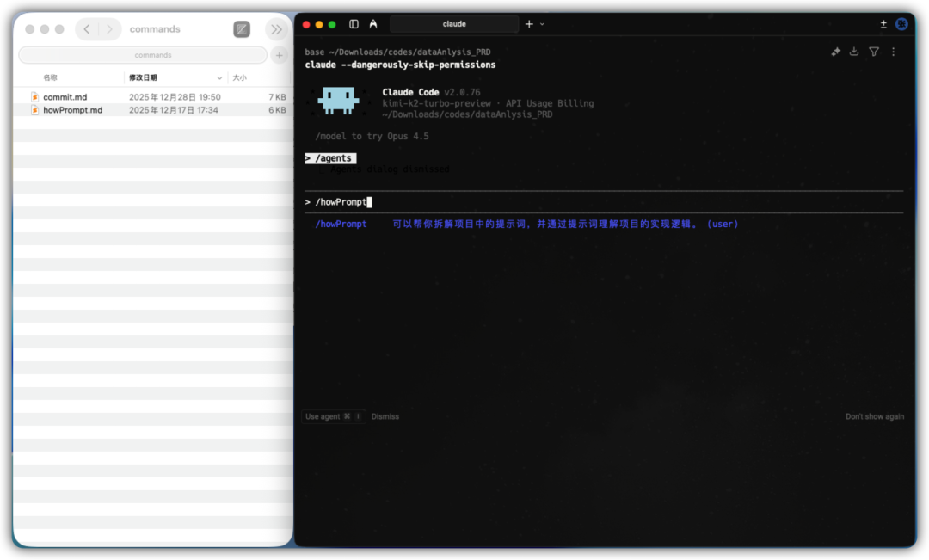Sort files by 大小 column
The width and height of the screenshot is (929, 560).
(239, 77)
